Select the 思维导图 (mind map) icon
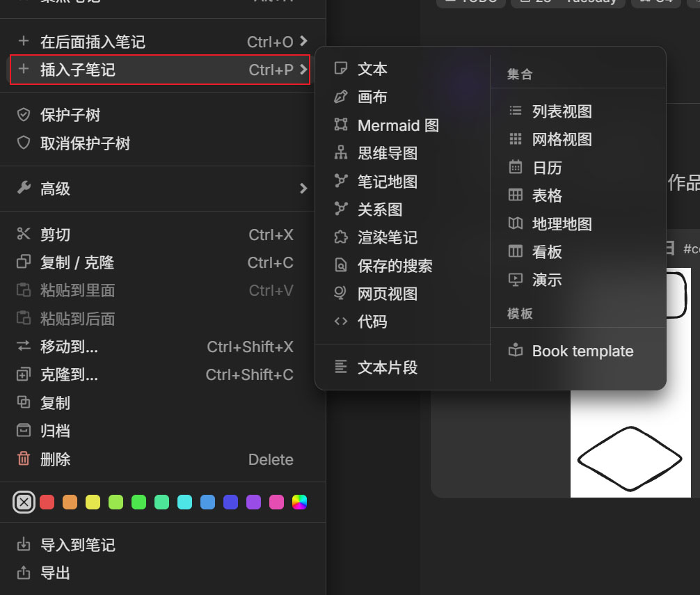Image resolution: width=700 pixels, height=595 pixels. pyautogui.click(x=340, y=153)
